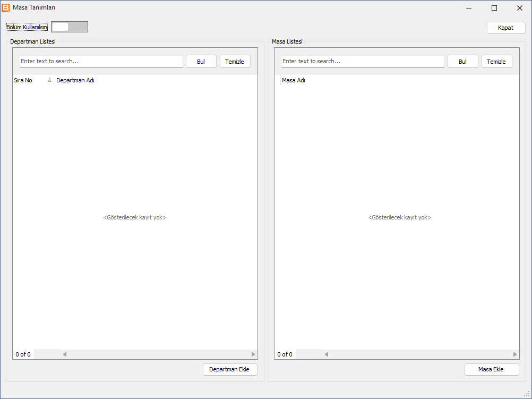532x399 pixels.
Task: Toggle the Bölüm Kullanılsın switch
Action: click(70, 27)
